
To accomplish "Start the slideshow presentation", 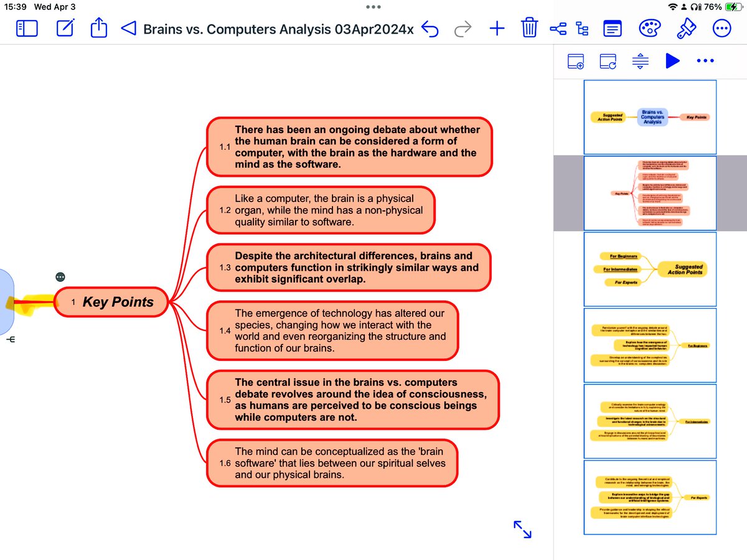I will 672,61.
